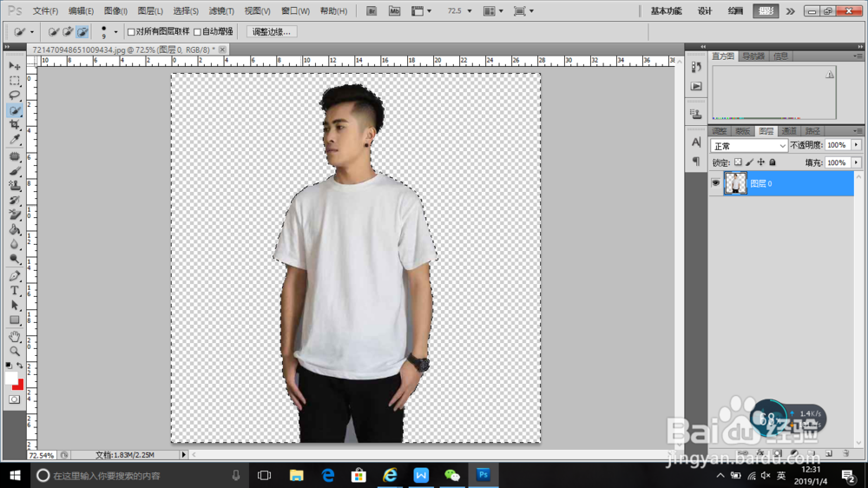Select the Quick Selection tool in toolbox
This screenshot has width=868, height=488.
15,110
